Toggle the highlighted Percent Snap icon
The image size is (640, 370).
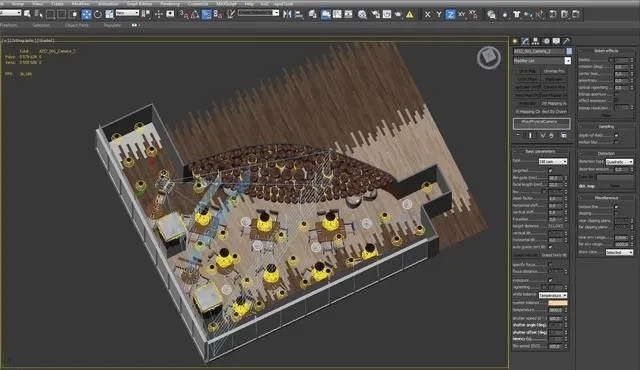coord(207,14)
